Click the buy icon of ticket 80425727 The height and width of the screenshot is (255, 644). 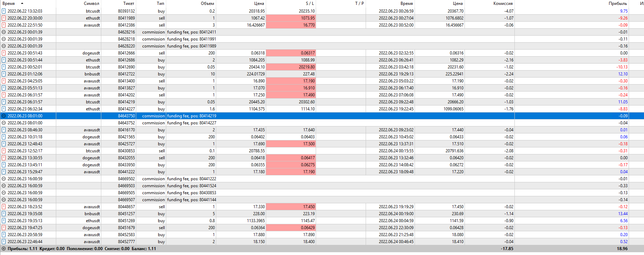point(4,144)
